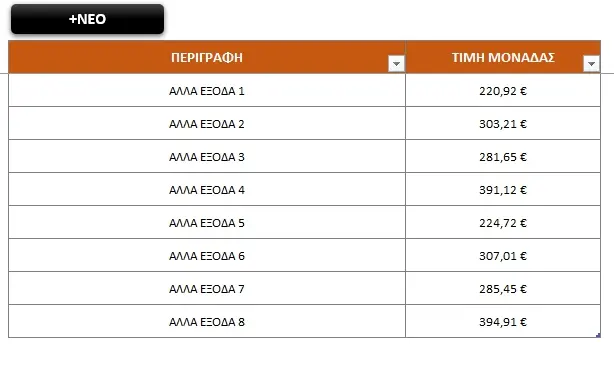Select the ΑΛΛΑ ΕΞΟΔΑ 3 cell
The width and height of the screenshot is (614, 366).
click(x=207, y=156)
